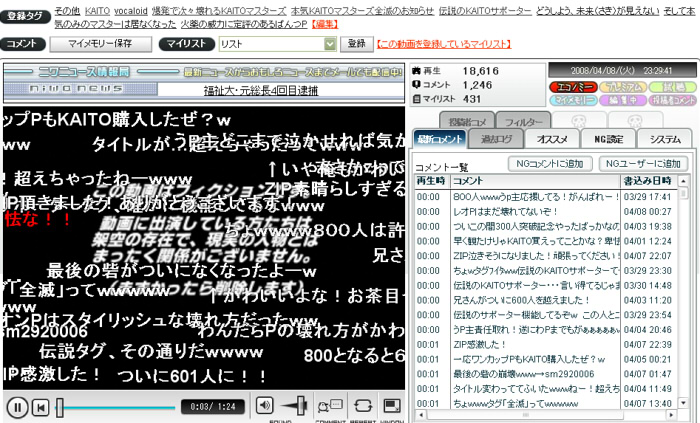700x423 pixels.
Task: Click timestamp 03/29 17:41 cell
Action: pos(648,197)
